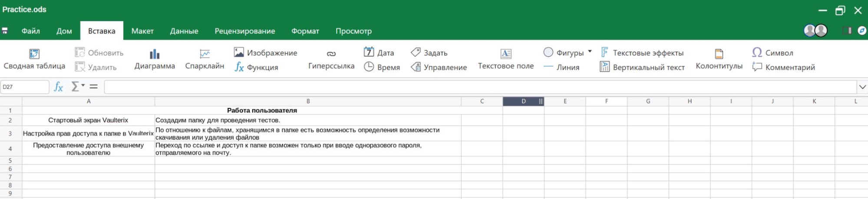Viewport: 868px width, 199px height.
Task: Open the Функция insert function tool
Action: (256, 67)
